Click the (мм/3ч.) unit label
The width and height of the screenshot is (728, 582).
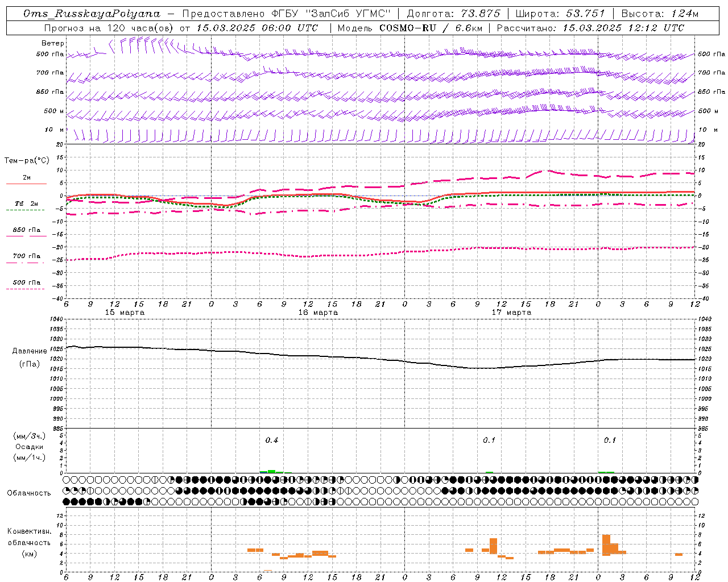30,436
